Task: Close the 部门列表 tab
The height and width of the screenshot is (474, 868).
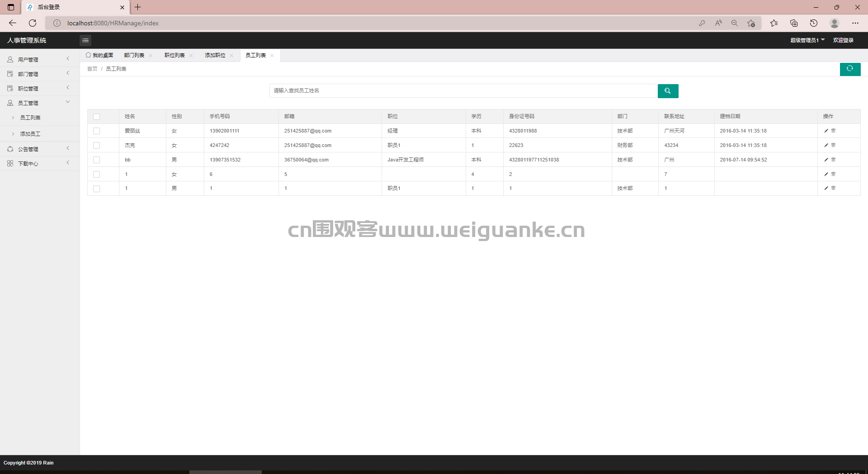Action: point(151,56)
